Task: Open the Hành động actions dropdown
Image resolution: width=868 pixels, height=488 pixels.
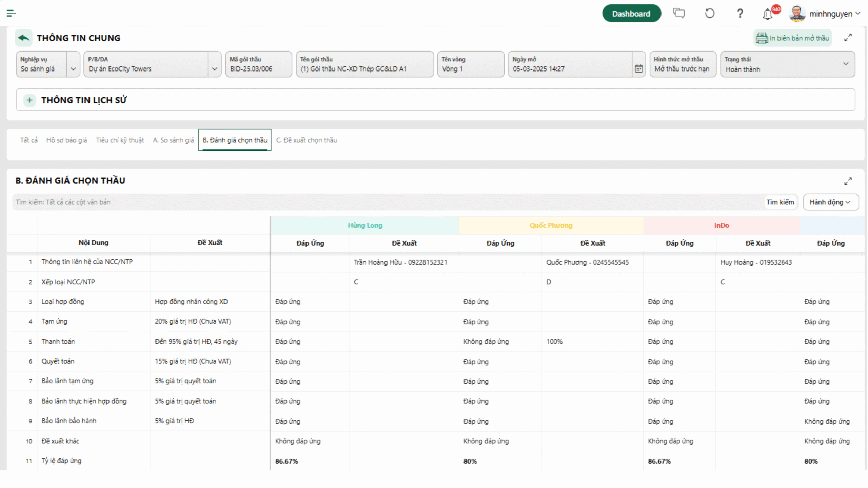Action: pos(830,202)
